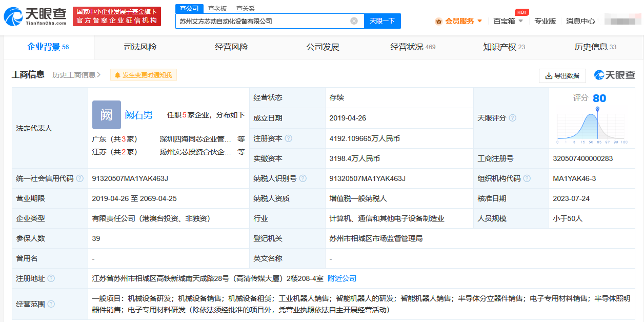Click the help icon beside 组织机构代码

point(527,178)
